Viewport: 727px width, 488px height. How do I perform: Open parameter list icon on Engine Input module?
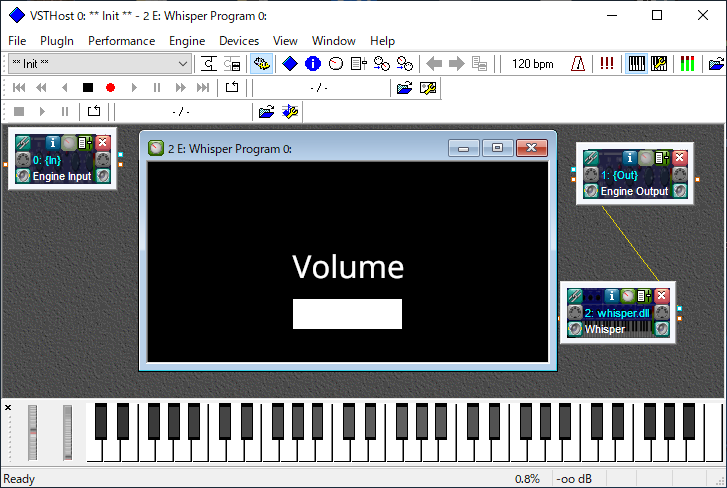85,143
